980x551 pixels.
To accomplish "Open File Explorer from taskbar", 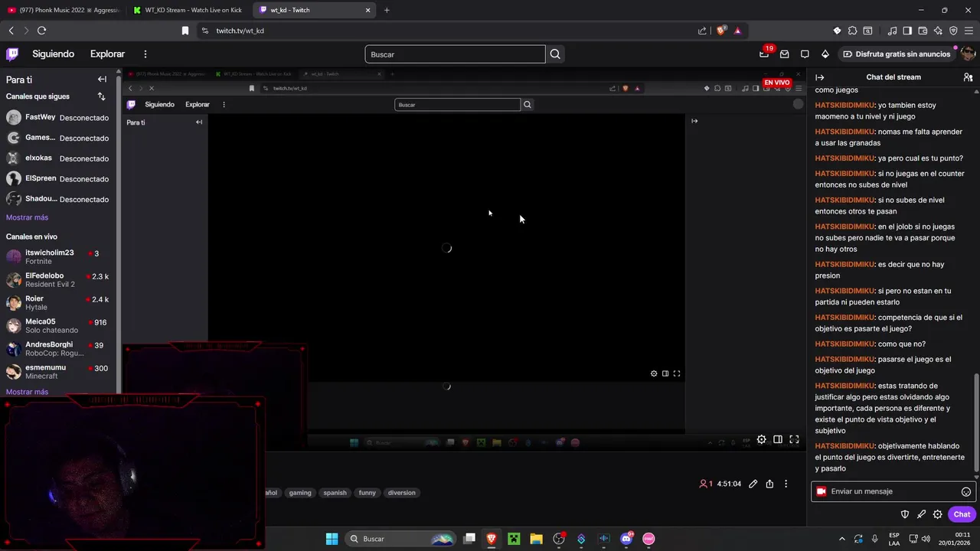I will (536, 539).
